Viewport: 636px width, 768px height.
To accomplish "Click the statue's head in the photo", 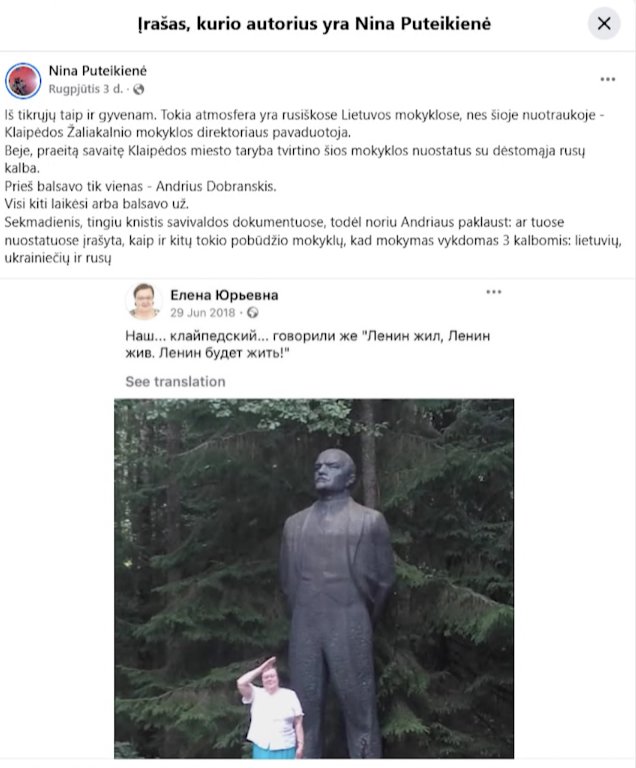I will pyautogui.click(x=335, y=471).
